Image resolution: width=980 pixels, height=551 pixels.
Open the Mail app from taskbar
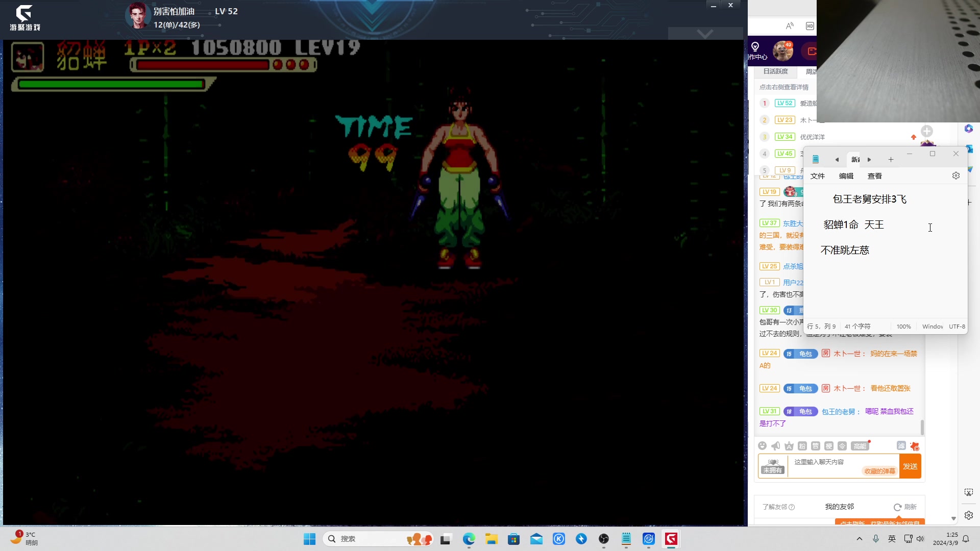pyautogui.click(x=536, y=539)
